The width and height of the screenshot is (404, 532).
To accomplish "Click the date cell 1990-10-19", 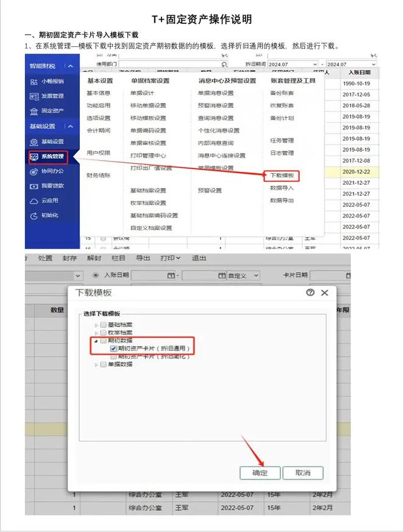I will click(x=356, y=83).
